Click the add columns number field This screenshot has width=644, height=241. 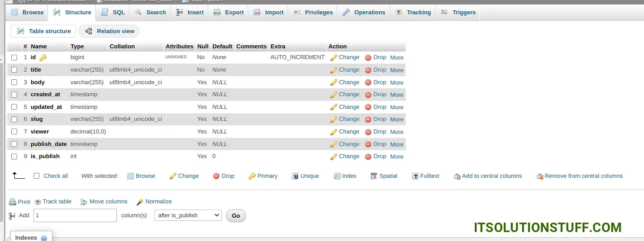(75, 215)
